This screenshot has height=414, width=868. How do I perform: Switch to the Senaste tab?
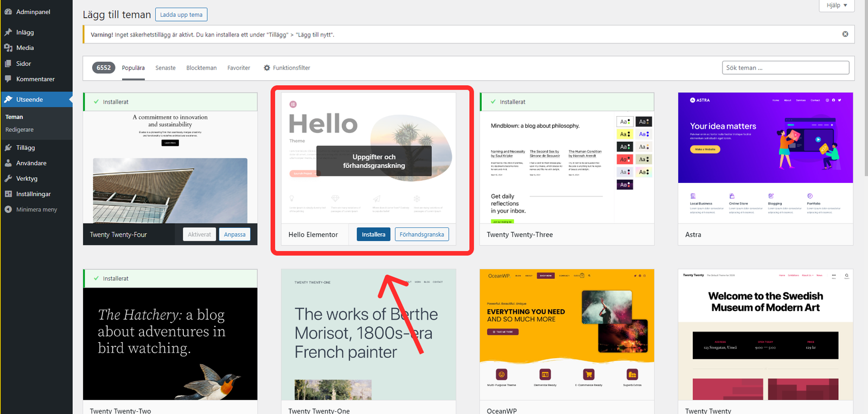[165, 68]
